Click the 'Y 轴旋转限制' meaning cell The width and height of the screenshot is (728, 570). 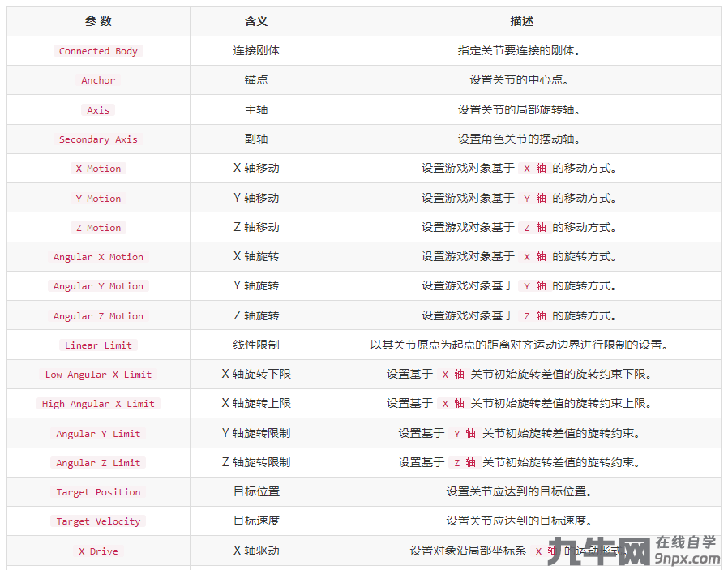click(256, 433)
